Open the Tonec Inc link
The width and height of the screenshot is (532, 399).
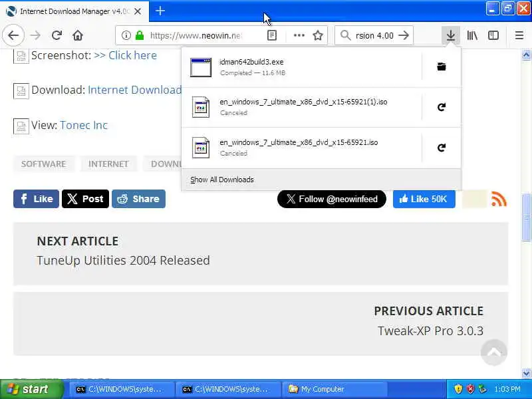tap(84, 125)
